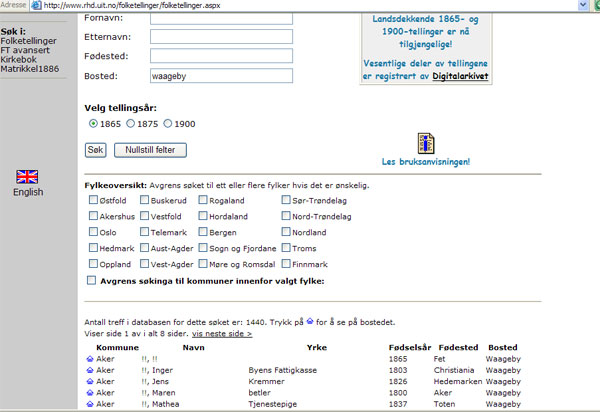Click the Etternavn input field
This screenshot has height=412, width=600.
(221, 37)
